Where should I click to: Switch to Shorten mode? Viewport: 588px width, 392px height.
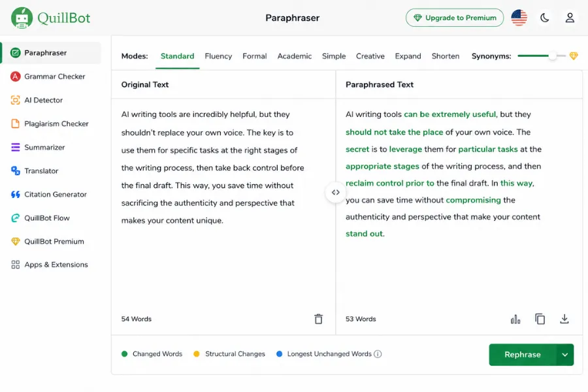pos(446,56)
